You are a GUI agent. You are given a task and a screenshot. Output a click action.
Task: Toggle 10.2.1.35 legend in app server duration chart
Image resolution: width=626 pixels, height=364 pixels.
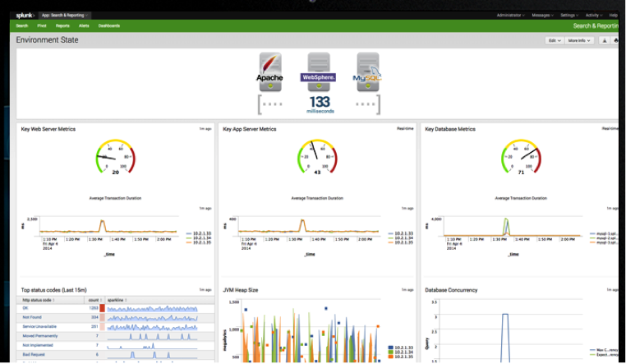(400, 242)
